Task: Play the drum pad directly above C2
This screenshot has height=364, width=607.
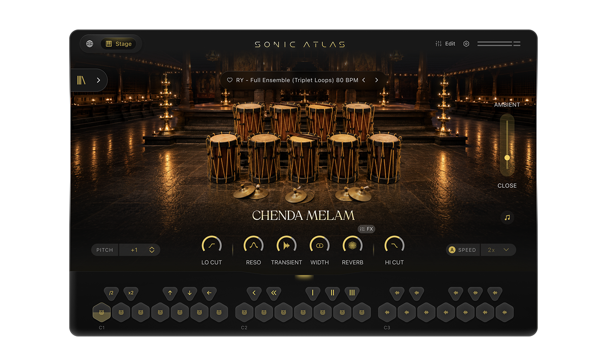Action: pyautogui.click(x=244, y=312)
